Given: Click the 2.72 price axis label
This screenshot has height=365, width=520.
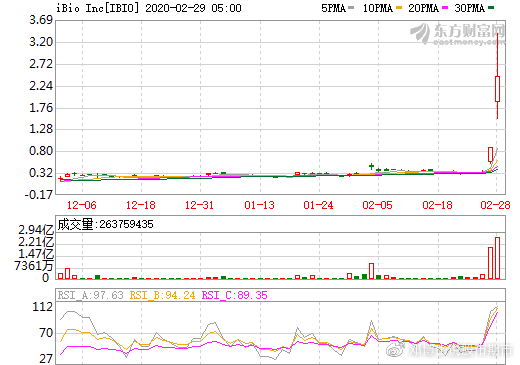Looking at the screenshot, I should 41,64.
